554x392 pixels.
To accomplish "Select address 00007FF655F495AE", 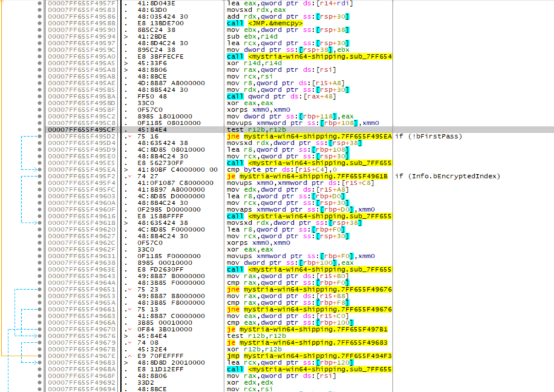I will (82, 83).
